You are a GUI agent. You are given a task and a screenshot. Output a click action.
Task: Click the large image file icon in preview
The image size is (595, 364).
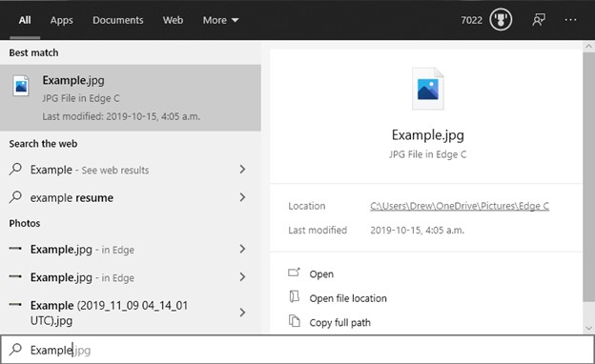click(x=427, y=89)
